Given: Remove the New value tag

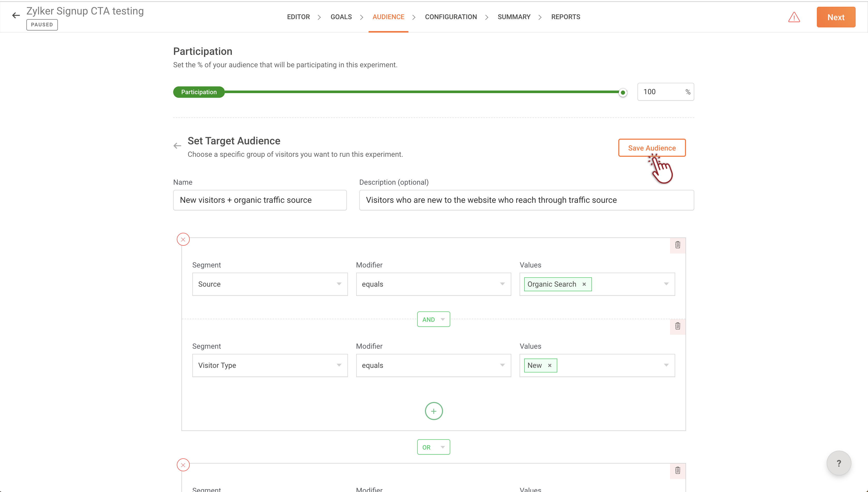Looking at the screenshot, I should [x=550, y=365].
